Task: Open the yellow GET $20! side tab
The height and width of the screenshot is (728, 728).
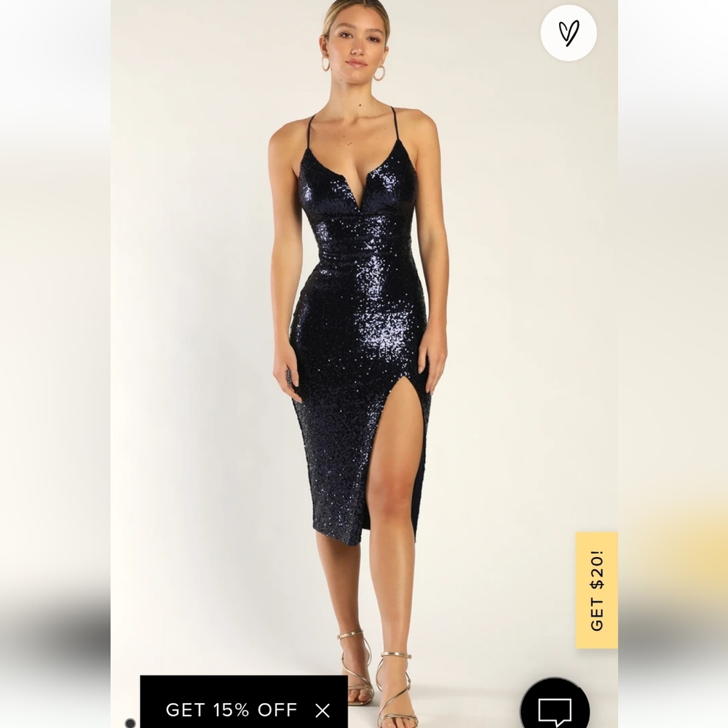Action: coord(597,590)
